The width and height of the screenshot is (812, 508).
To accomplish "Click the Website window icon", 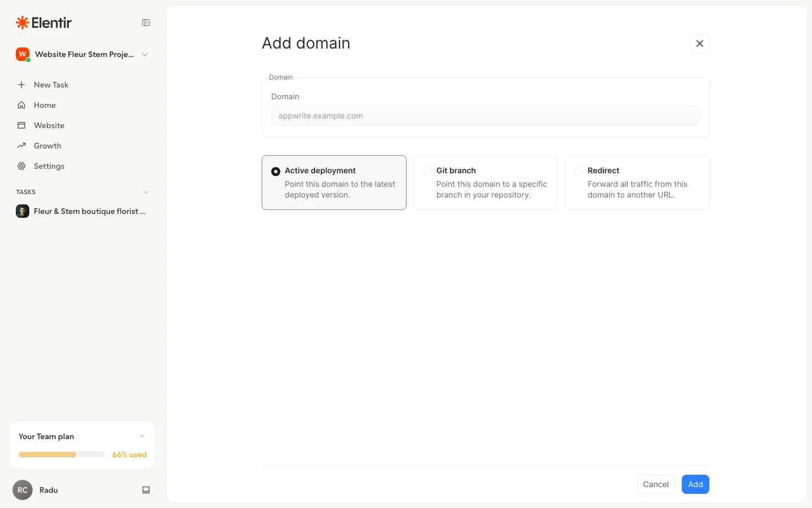I will pos(21,125).
